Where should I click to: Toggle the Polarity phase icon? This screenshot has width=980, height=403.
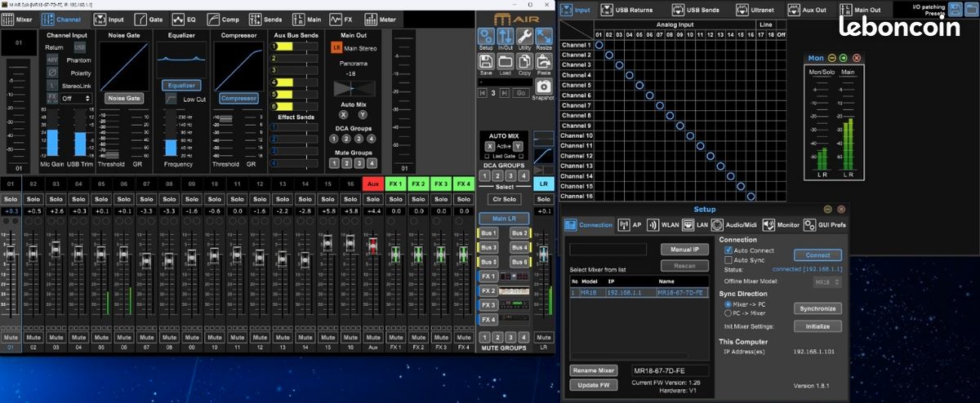52,73
